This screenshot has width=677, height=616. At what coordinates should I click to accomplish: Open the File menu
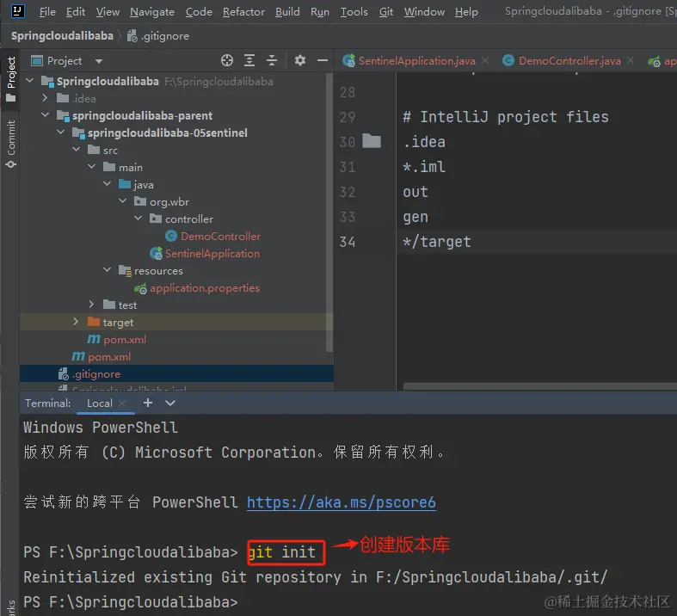[47, 12]
